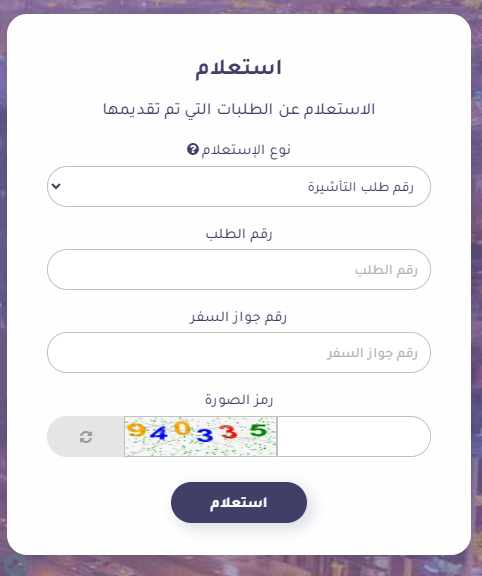This screenshot has width=482, height=576.
Task: Click the رمز الصورة captcha label
Action: 239,400
